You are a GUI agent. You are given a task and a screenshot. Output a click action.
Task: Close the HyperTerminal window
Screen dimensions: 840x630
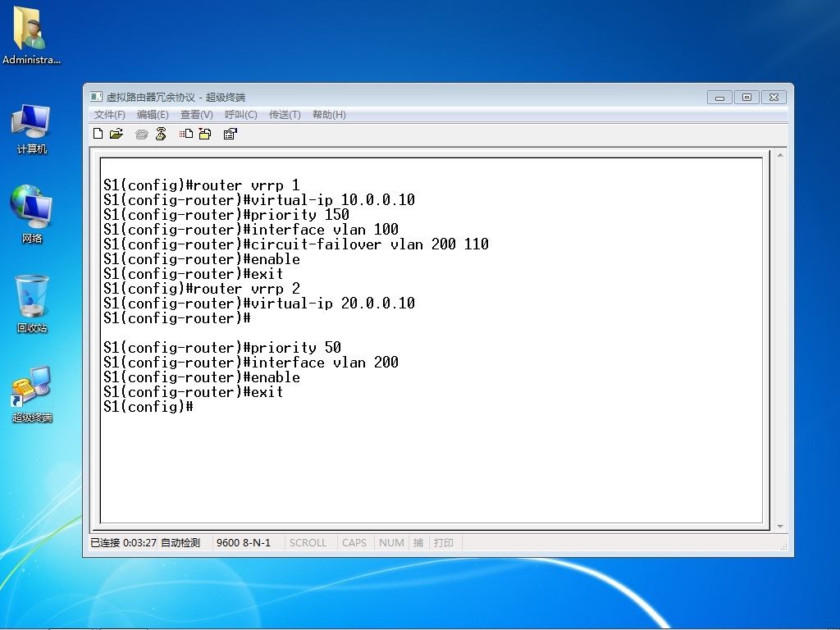[774, 98]
